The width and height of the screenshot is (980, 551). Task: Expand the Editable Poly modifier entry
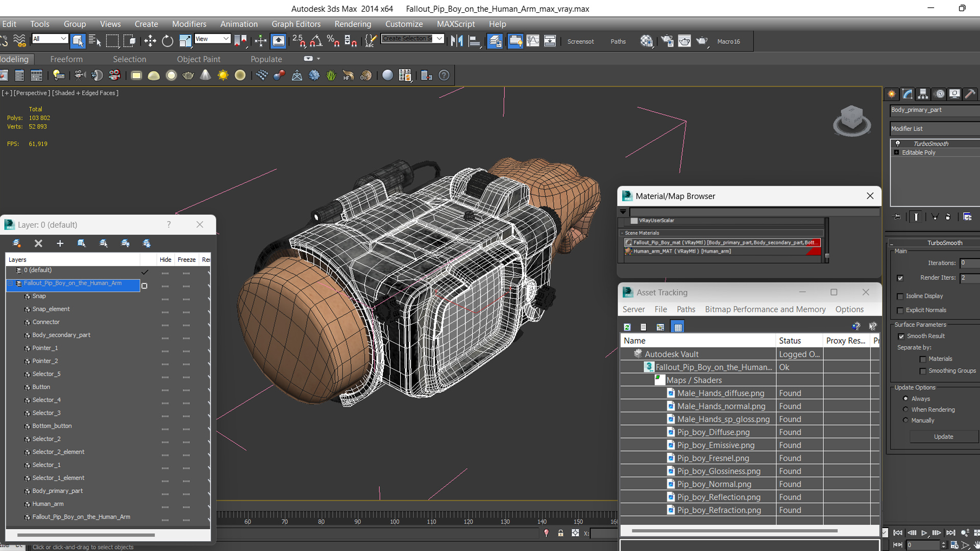896,153
